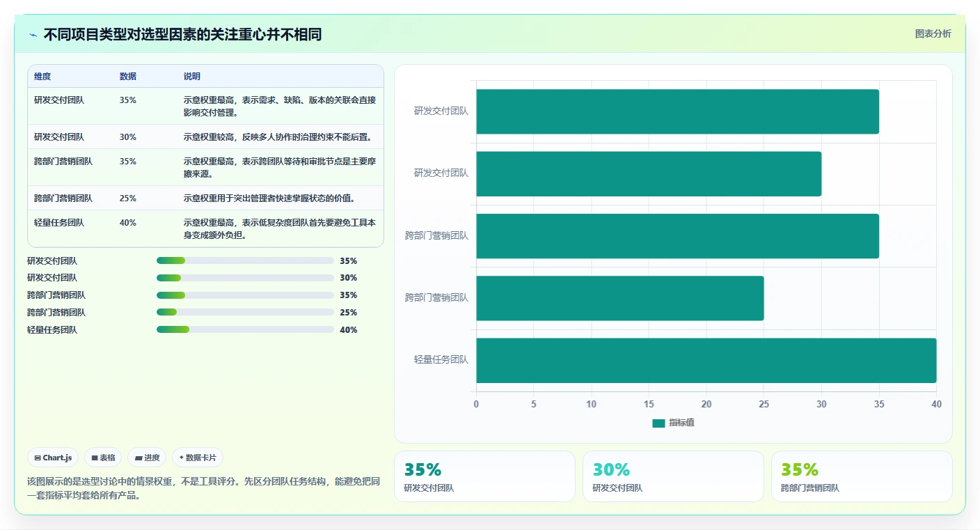This screenshot has width=980, height=530.
Task: Click the 进度 tag
Action: [x=147, y=458]
